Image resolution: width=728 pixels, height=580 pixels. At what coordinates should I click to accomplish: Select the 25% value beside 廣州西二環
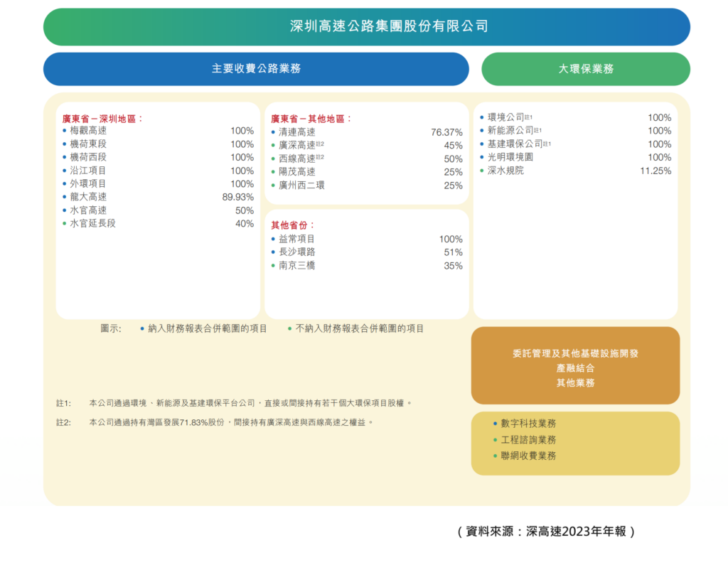pyautogui.click(x=454, y=186)
